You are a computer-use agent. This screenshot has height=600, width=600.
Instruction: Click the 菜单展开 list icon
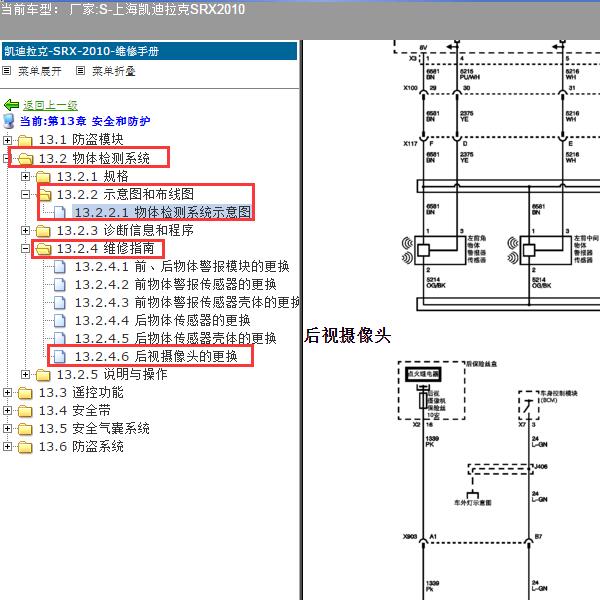[x=7, y=71]
